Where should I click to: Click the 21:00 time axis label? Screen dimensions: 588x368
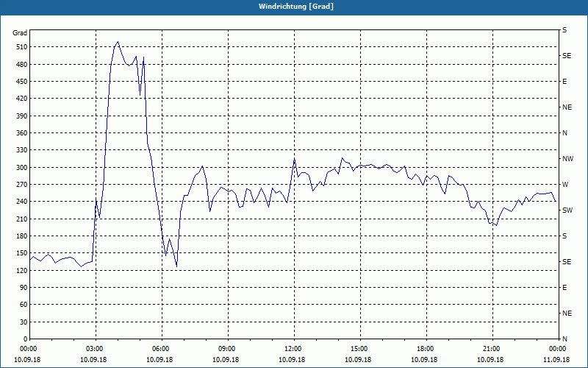(492, 349)
